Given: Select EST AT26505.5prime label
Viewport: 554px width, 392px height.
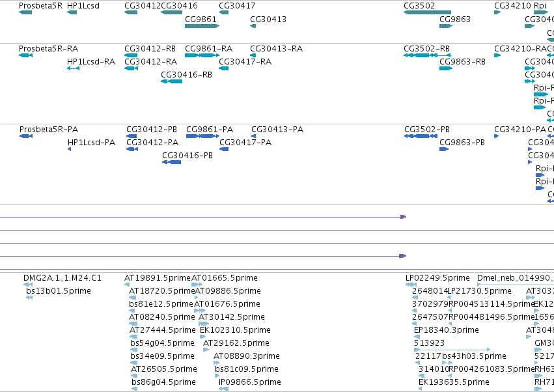Looking at the screenshot, I should (x=164, y=369).
